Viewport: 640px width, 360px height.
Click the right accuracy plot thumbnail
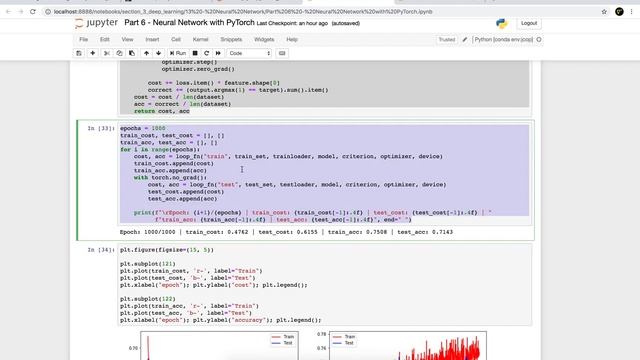point(408,346)
